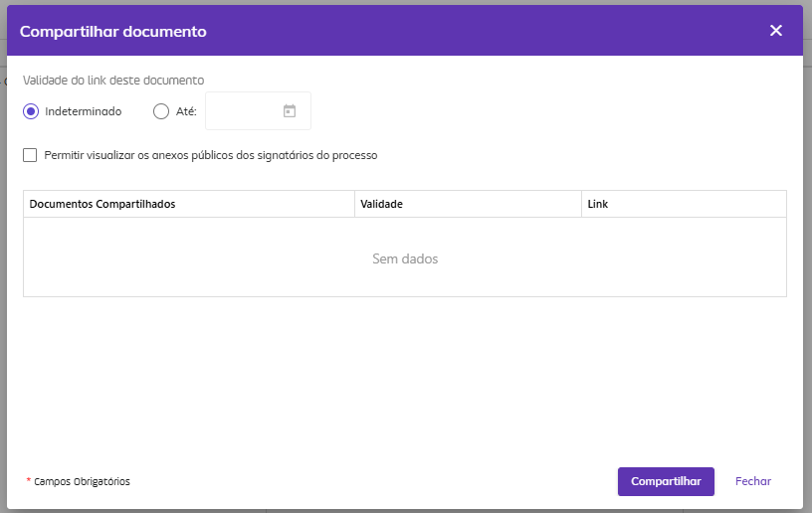The height and width of the screenshot is (513, 812).
Task: Click the Compartilhar button
Action: click(x=666, y=481)
